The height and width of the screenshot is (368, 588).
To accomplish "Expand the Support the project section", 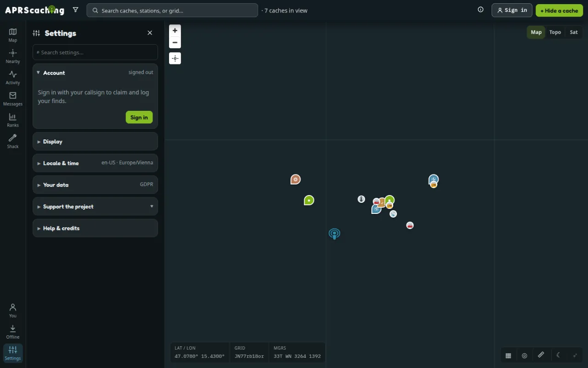I will tap(95, 206).
